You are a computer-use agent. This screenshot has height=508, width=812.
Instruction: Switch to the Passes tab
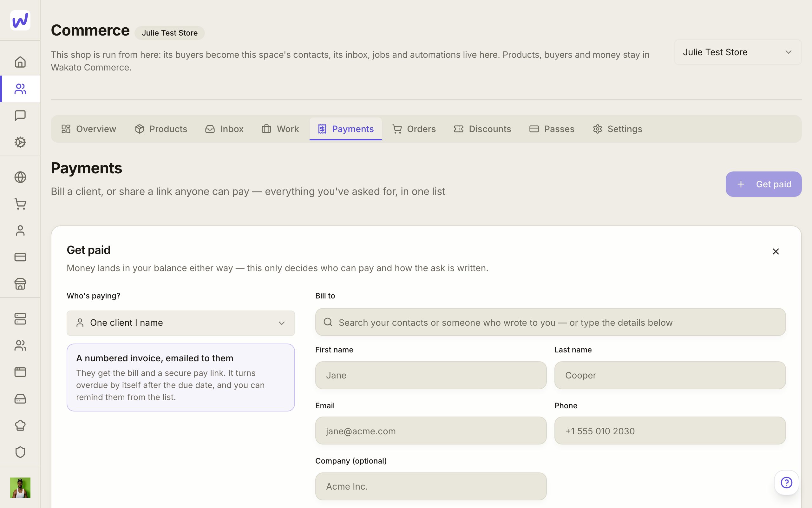[x=552, y=129]
